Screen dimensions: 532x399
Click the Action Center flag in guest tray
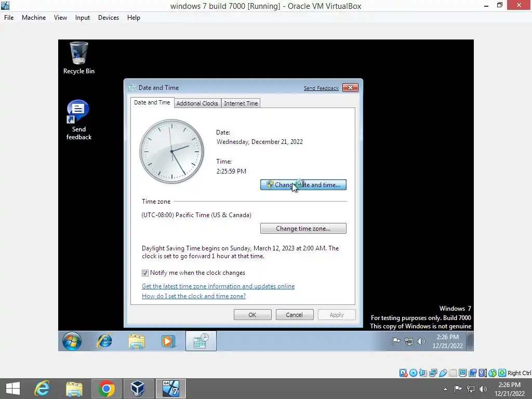(x=396, y=341)
